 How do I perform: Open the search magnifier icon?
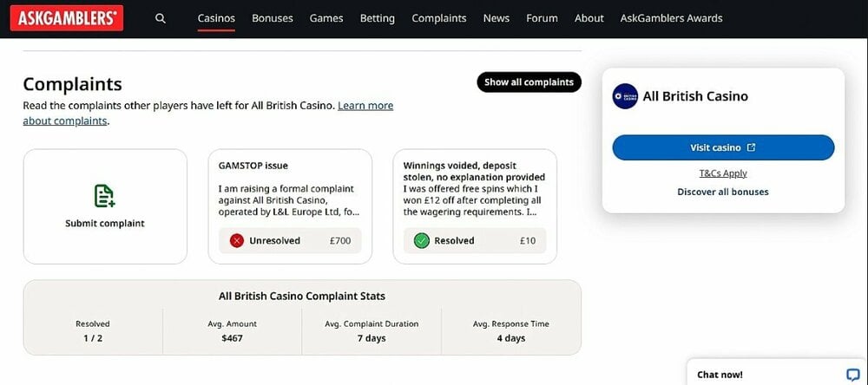[x=161, y=18]
